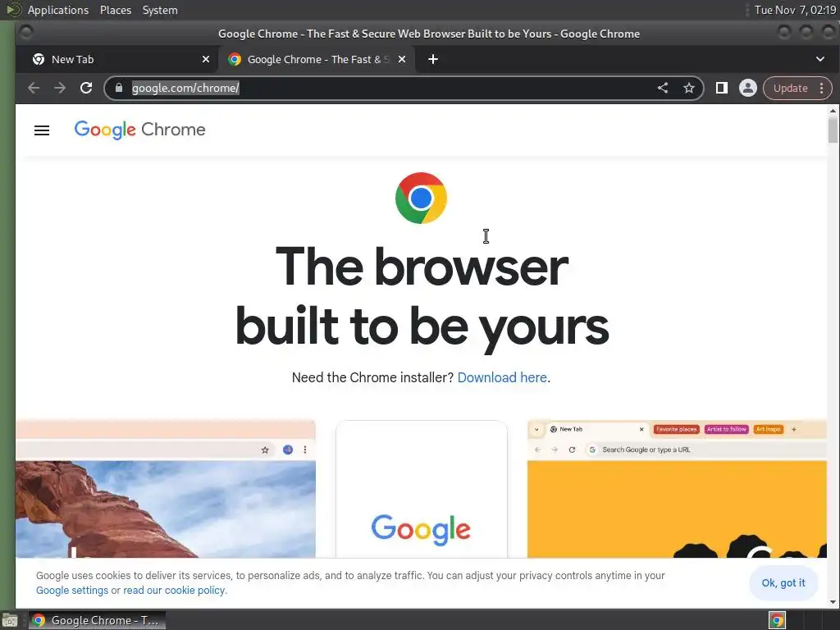This screenshot has width=840, height=630.
Task: Click the Google Chrome logo text in the header
Action: [139, 130]
